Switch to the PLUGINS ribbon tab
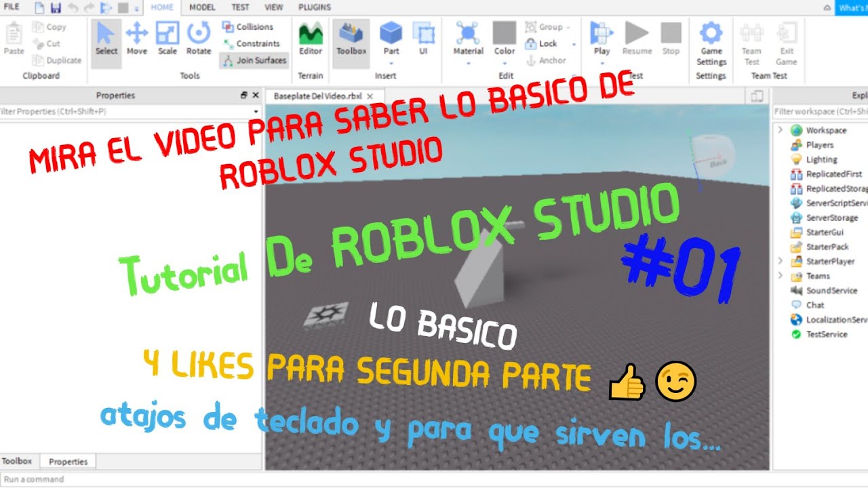868x488 pixels. click(x=315, y=7)
